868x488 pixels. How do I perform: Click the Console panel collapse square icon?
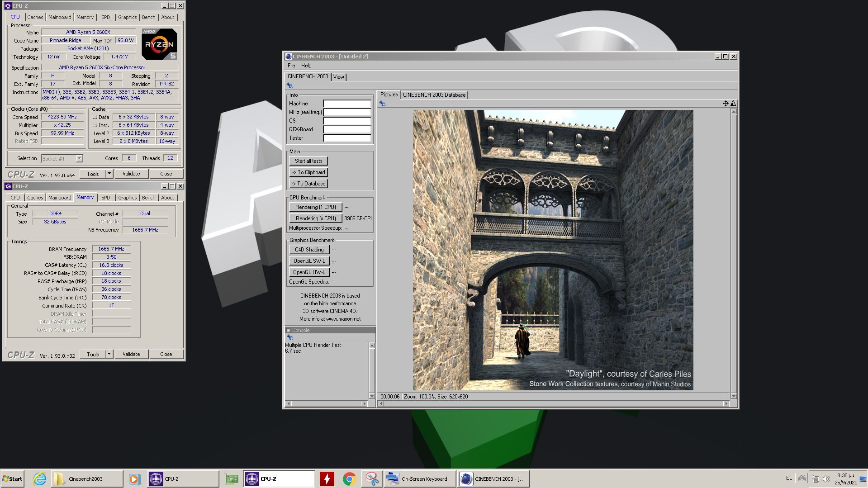coord(288,330)
